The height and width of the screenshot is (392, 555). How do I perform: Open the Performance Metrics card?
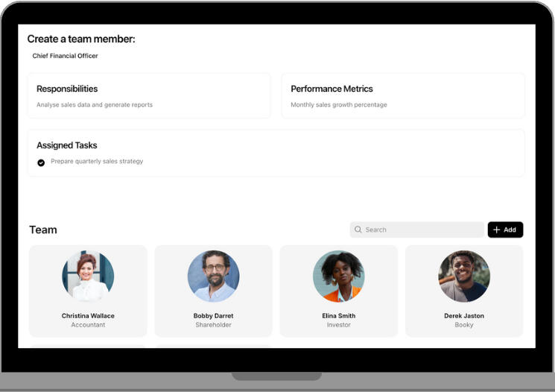tap(402, 95)
